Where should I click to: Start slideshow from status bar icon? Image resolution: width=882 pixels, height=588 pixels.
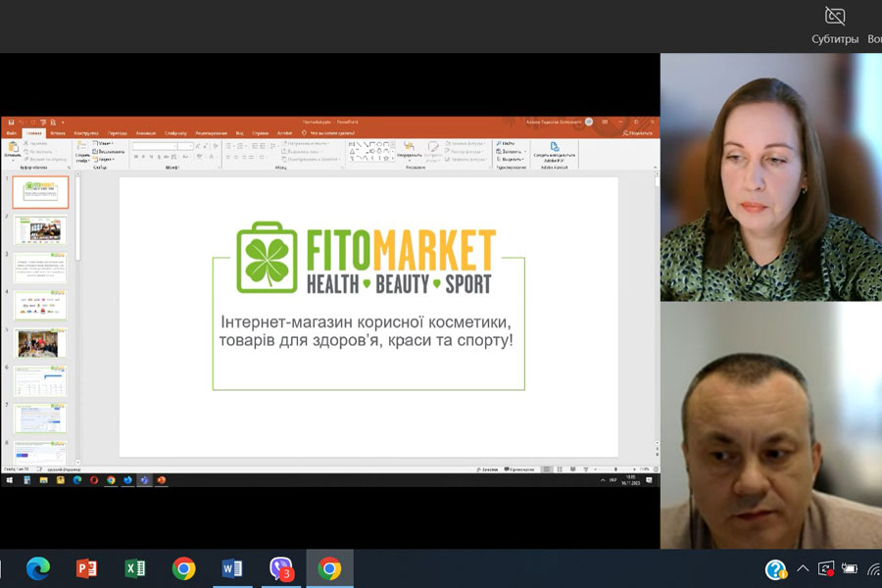point(586,469)
